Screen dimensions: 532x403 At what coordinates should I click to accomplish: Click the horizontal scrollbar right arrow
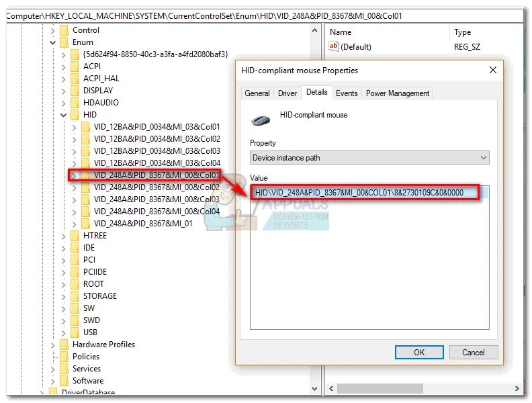pyautogui.click(x=517, y=389)
